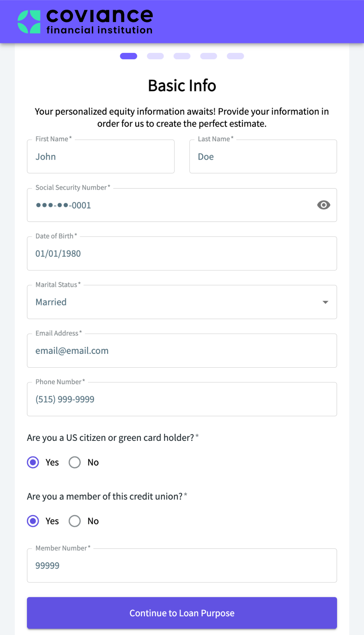
Task: Choose Yes for credit union member
Action: (33, 521)
